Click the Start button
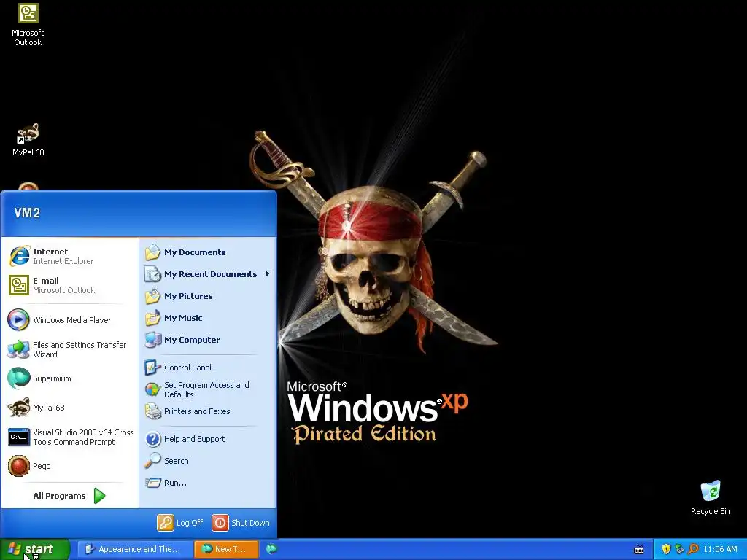Image resolution: width=747 pixels, height=560 pixels. point(35,549)
